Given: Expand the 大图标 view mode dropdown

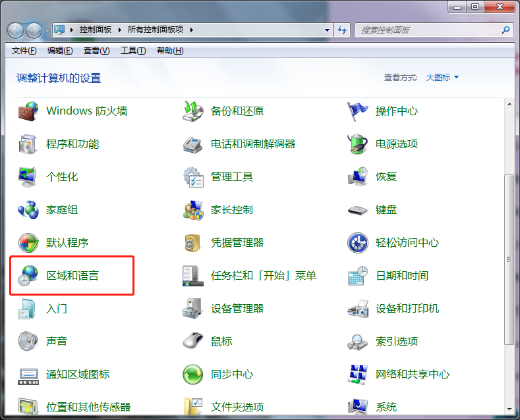Looking at the screenshot, I should (442, 78).
